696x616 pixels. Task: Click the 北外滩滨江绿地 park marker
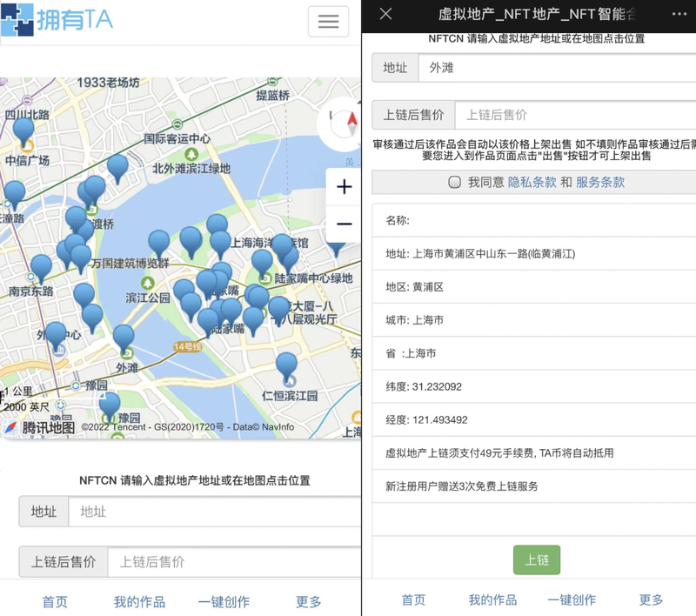(191, 154)
